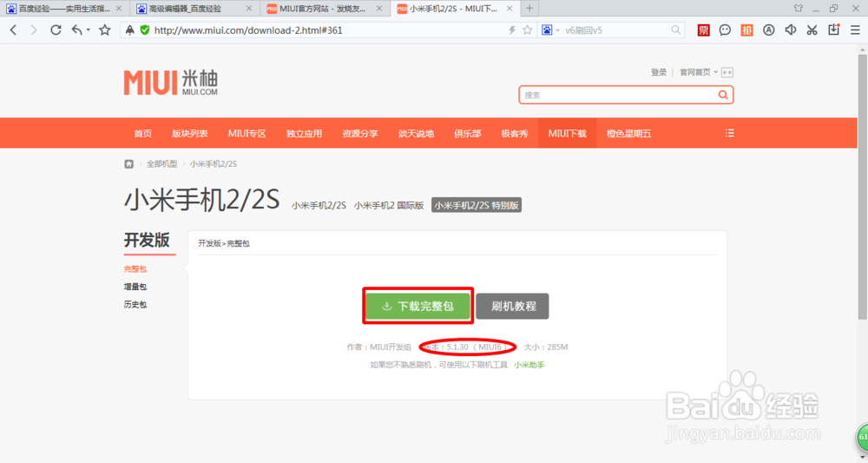Click the green 下载完整包 button
Screen dimensions: 868x463
(418, 306)
